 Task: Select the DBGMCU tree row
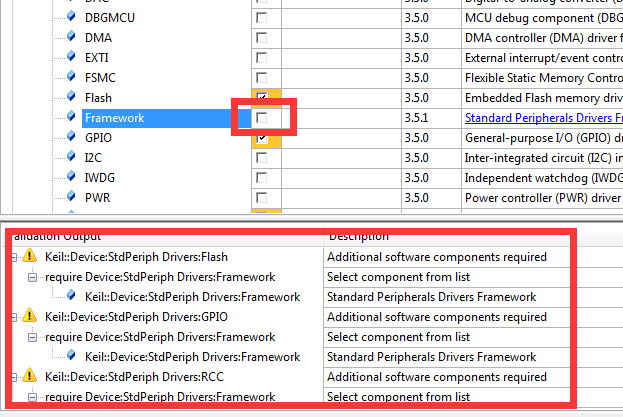click(110, 18)
